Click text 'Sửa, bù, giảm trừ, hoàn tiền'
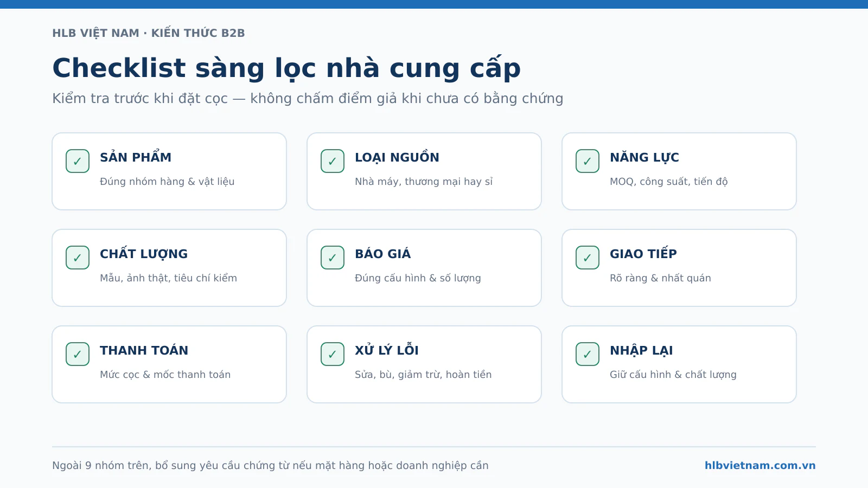 tap(423, 374)
